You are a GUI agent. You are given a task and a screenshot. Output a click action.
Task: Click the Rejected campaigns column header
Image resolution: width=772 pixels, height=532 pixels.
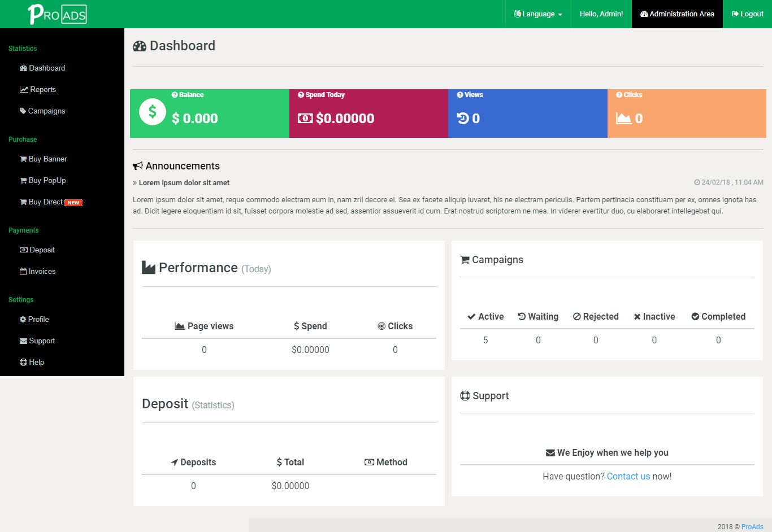[x=596, y=316]
